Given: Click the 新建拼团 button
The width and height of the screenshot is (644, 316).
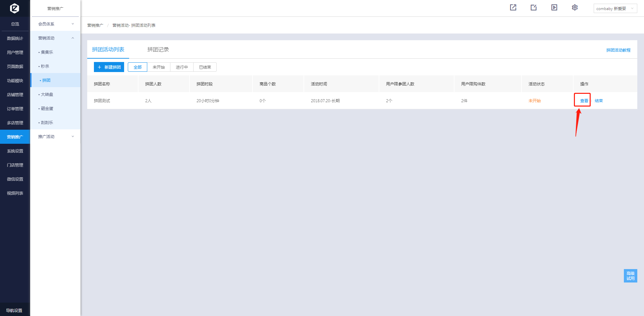Looking at the screenshot, I should pyautogui.click(x=109, y=67).
